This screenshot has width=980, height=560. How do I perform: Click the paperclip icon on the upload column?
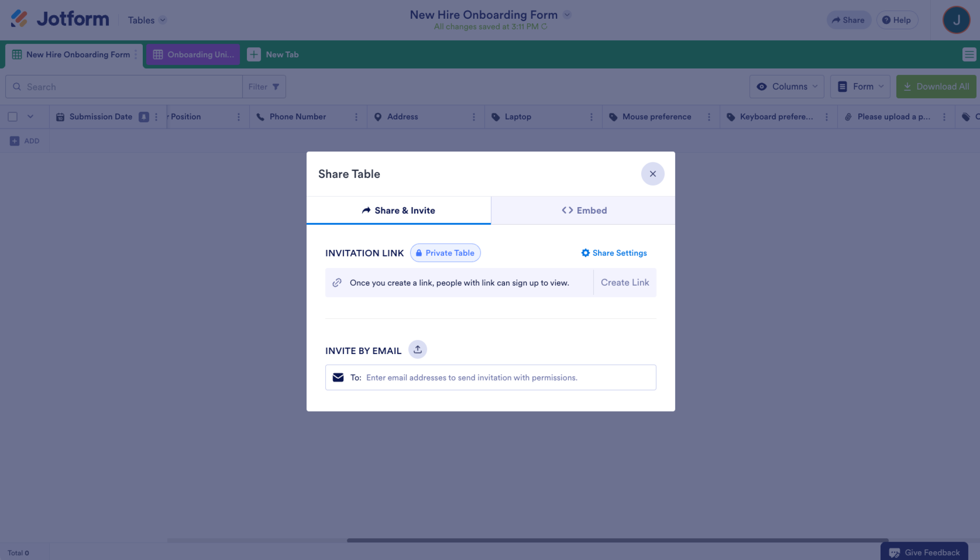click(848, 116)
